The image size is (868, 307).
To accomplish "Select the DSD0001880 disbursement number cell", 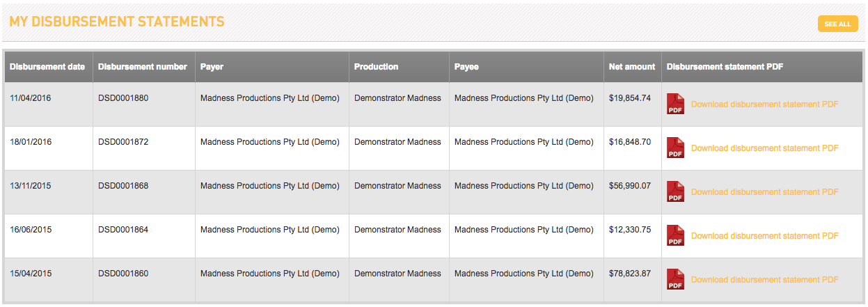I will [x=143, y=104].
